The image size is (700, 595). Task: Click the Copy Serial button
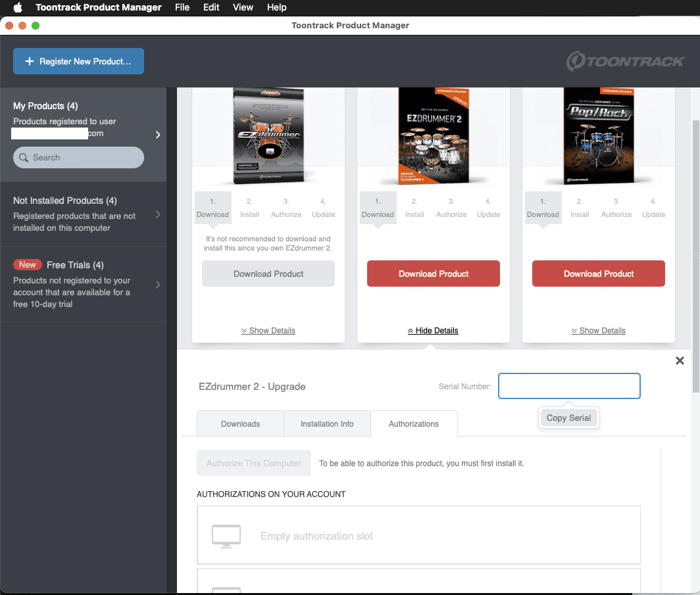pos(568,418)
